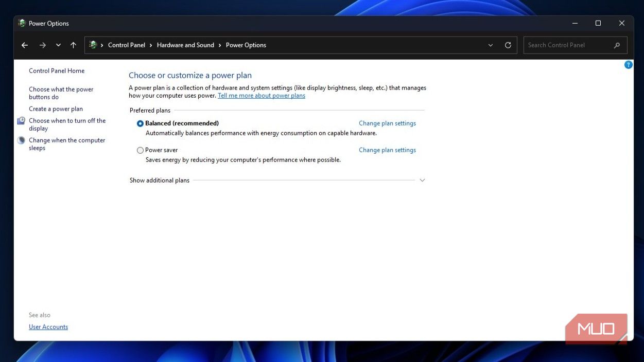
Task: Click the display timer icon in the sidebar
Action: [x=21, y=121]
